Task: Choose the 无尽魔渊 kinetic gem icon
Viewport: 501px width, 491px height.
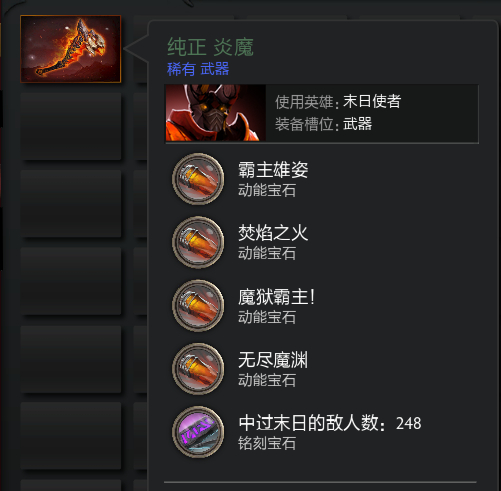Action: [x=198, y=369]
